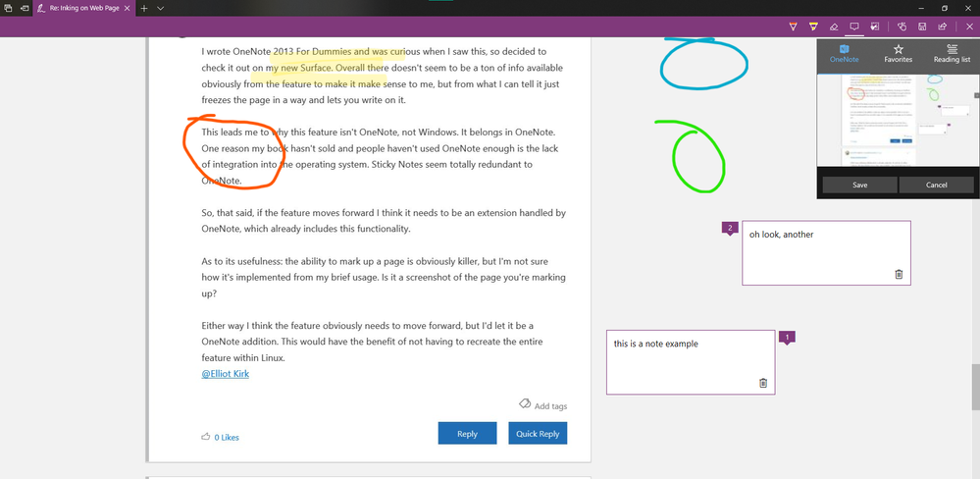Click the thumbs-up like icon
Image resolution: width=980 pixels, height=479 pixels.
pyautogui.click(x=206, y=437)
